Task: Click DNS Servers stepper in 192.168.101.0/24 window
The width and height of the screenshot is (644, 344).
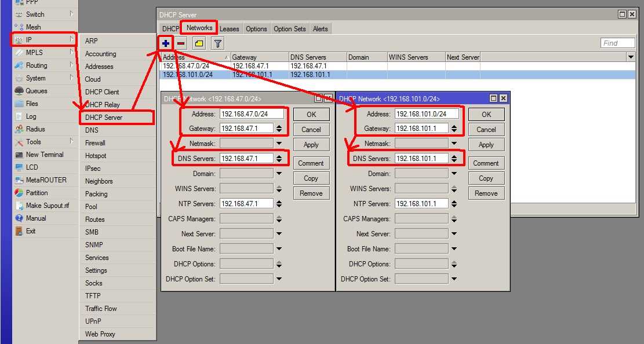Action: tap(454, 159)
